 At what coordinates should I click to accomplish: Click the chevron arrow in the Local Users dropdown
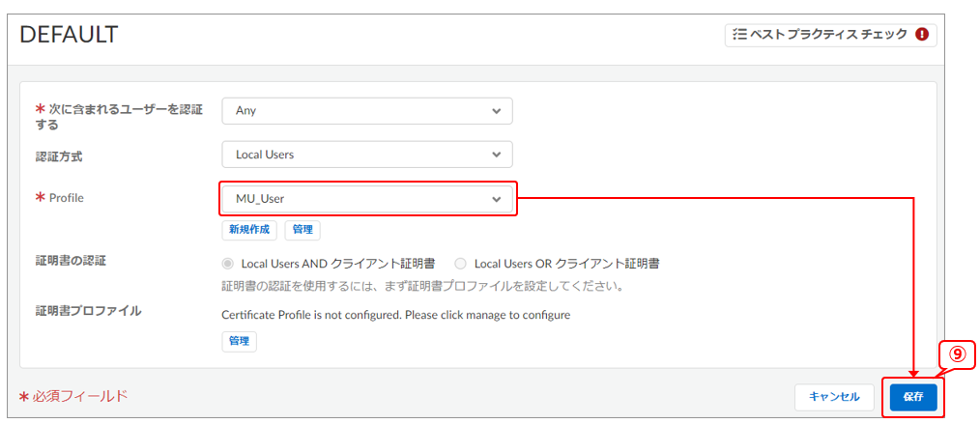click(496, 155)
